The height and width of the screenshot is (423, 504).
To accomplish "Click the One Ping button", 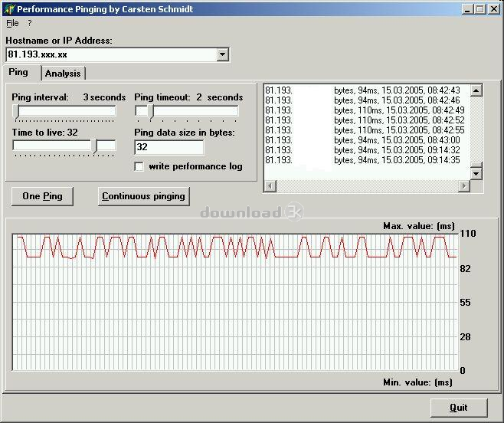I will (42, 196).
